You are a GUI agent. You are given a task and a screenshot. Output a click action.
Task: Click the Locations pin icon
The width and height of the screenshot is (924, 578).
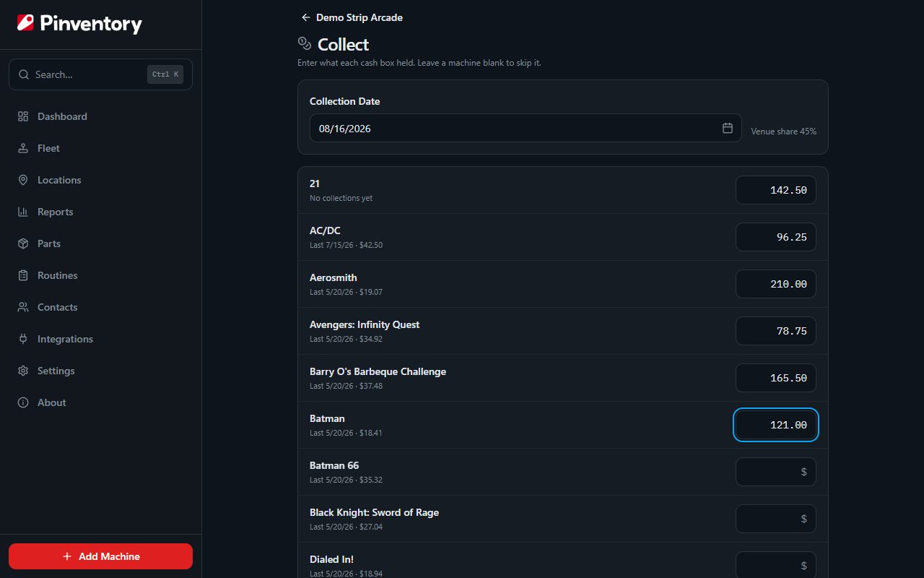coord(23,180)
